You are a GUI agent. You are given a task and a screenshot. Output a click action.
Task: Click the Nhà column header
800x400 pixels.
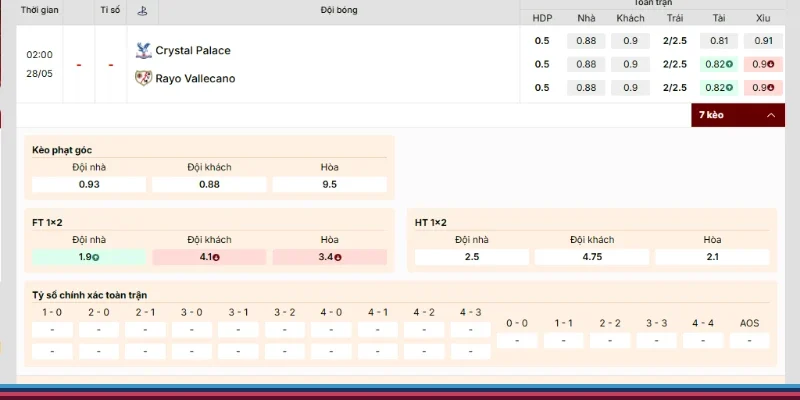tap(586, 18)
